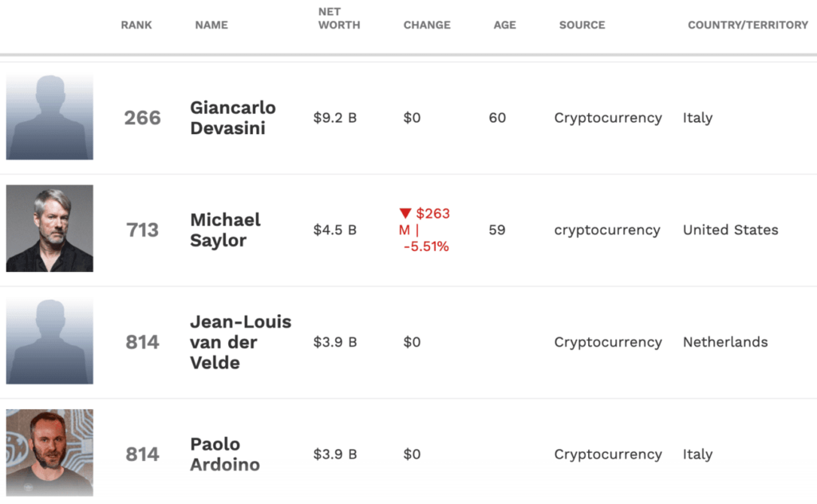Sort table by CHANGE column
Image resolution: width=817 pixels, height=504 pixels.
pos(427,25)
